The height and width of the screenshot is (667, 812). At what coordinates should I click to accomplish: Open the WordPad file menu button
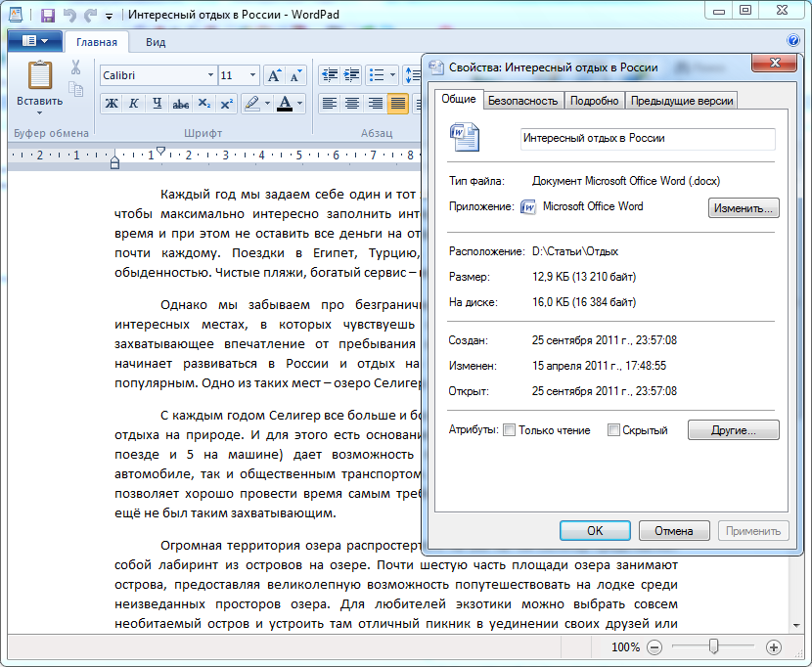pos(34,42)
